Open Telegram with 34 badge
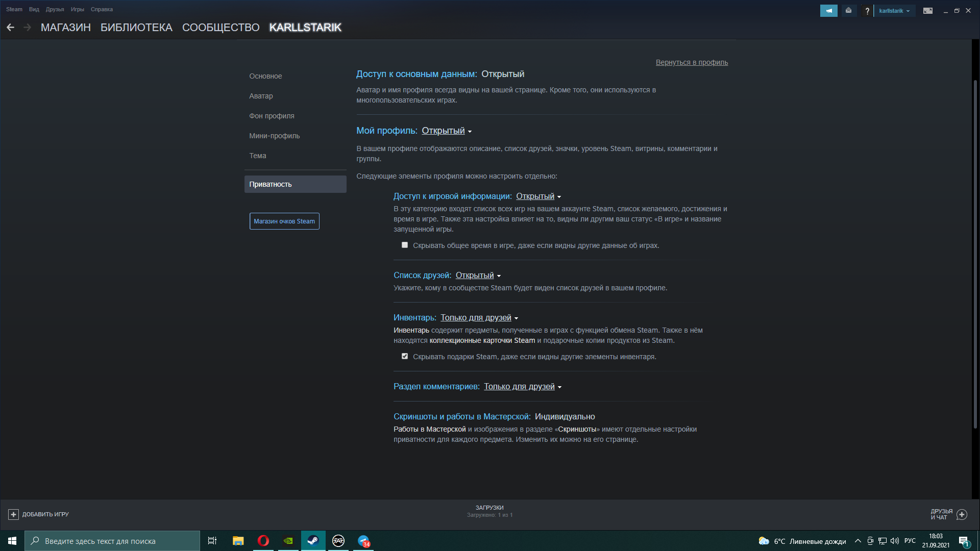 click(363, 541)
